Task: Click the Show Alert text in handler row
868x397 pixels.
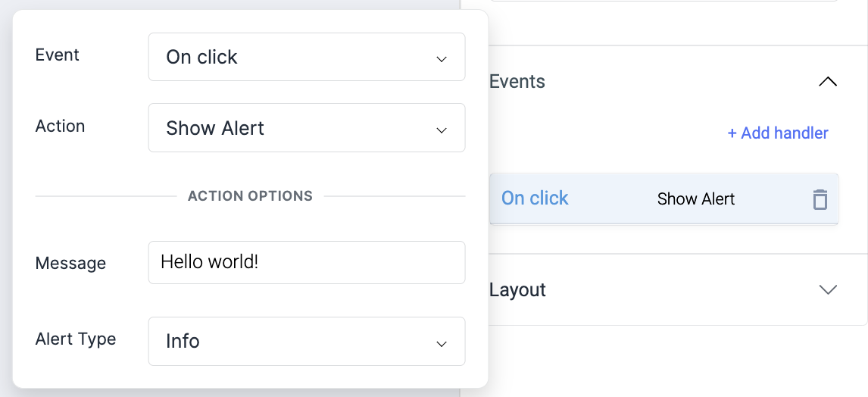Action: (x=696, y=199)
